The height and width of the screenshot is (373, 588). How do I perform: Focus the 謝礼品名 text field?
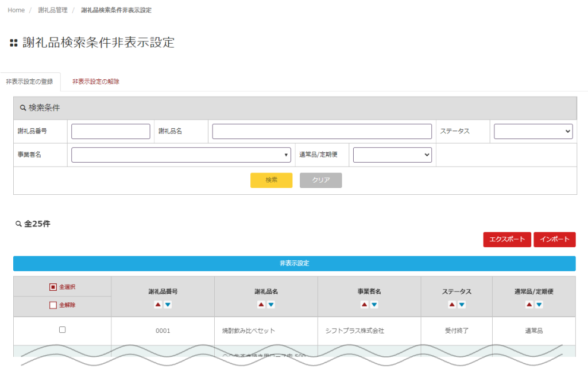point(322,132)
